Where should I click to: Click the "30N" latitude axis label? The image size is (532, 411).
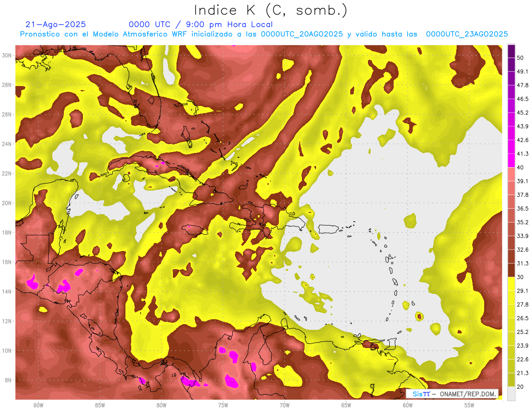tap(7, 55)
